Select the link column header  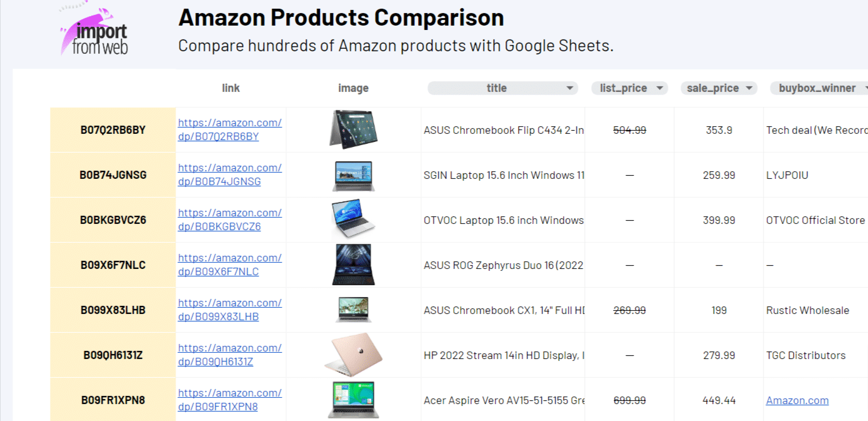pos(231,88)
